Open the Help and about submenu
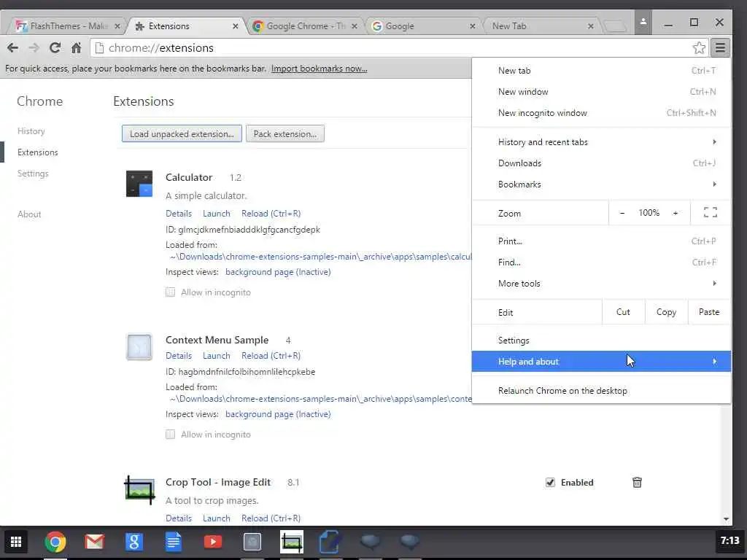 (x=601, y=362)
